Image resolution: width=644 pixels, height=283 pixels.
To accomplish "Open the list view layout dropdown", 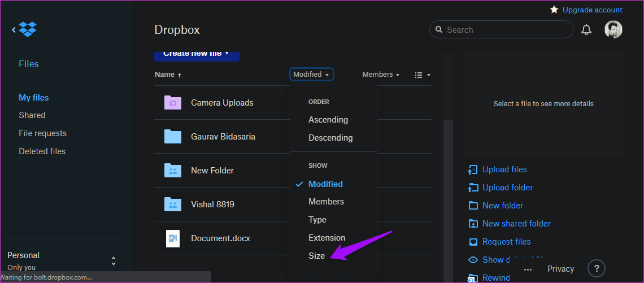I will [x=423, y=75].
